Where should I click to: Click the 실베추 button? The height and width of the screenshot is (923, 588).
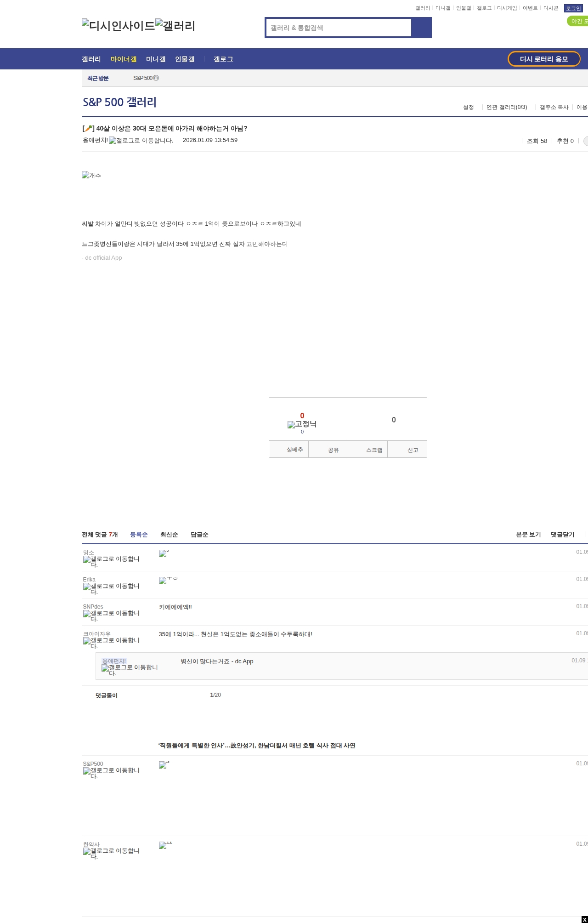(x=289, y=450)
